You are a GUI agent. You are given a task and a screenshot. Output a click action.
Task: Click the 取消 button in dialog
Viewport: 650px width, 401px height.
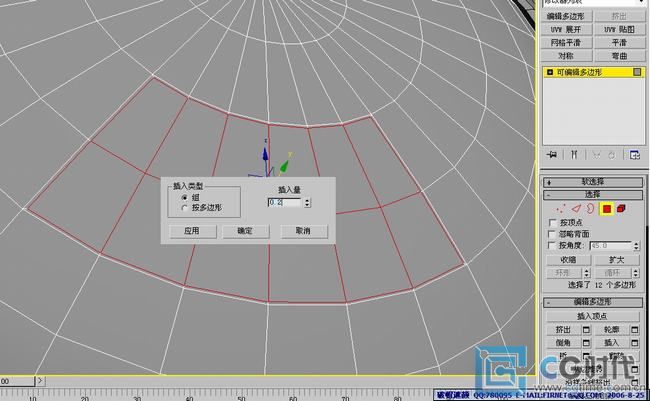click(304, 231)
